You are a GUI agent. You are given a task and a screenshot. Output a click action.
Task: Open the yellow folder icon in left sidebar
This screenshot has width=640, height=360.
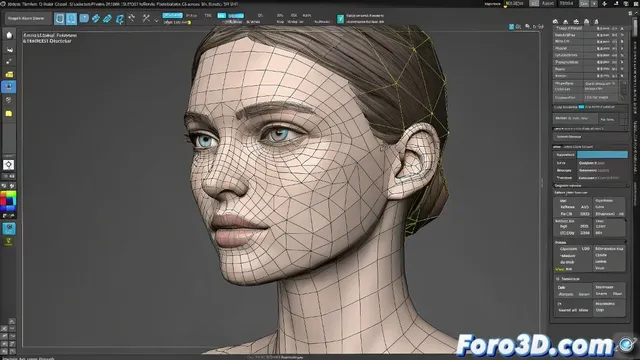pyautogui.click(x=9, y=74)
